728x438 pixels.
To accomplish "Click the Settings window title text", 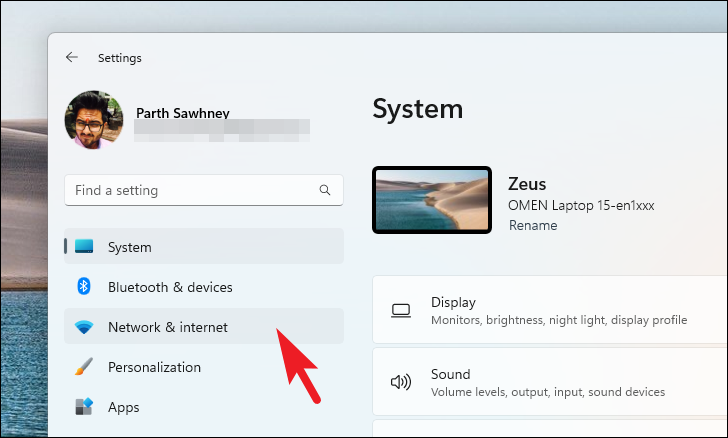I will (119, 58).
